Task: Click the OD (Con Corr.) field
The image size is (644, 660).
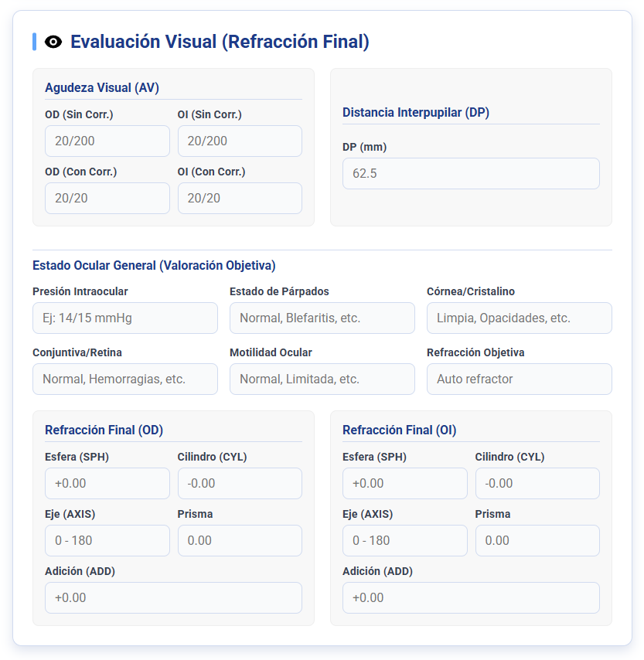Action: coord(107,199)
